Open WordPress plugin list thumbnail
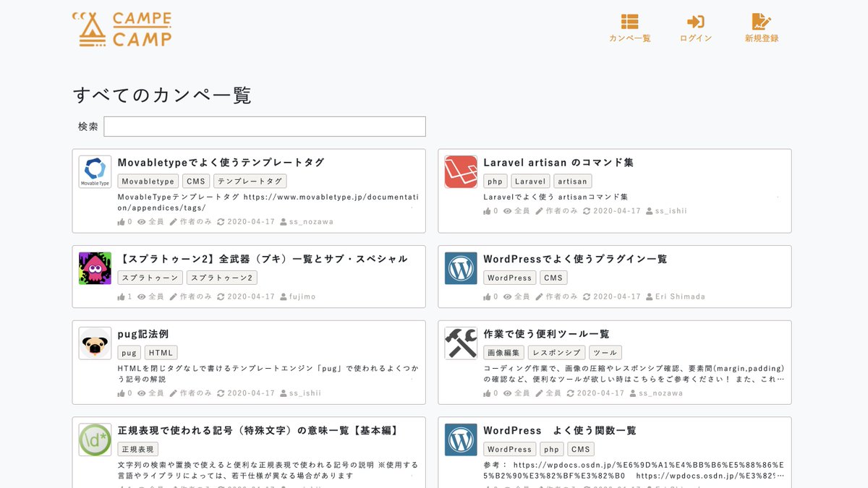 (x=461, y=268)
